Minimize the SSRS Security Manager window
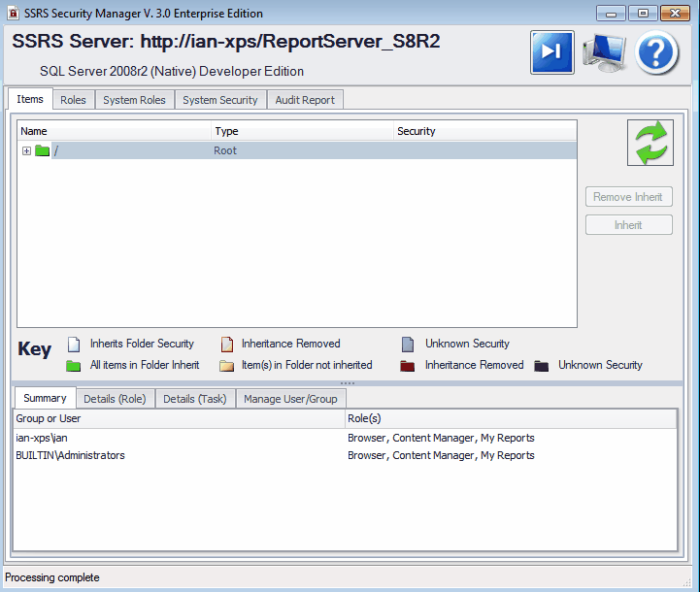The image size is (700, 592). (x=611, y=14)
